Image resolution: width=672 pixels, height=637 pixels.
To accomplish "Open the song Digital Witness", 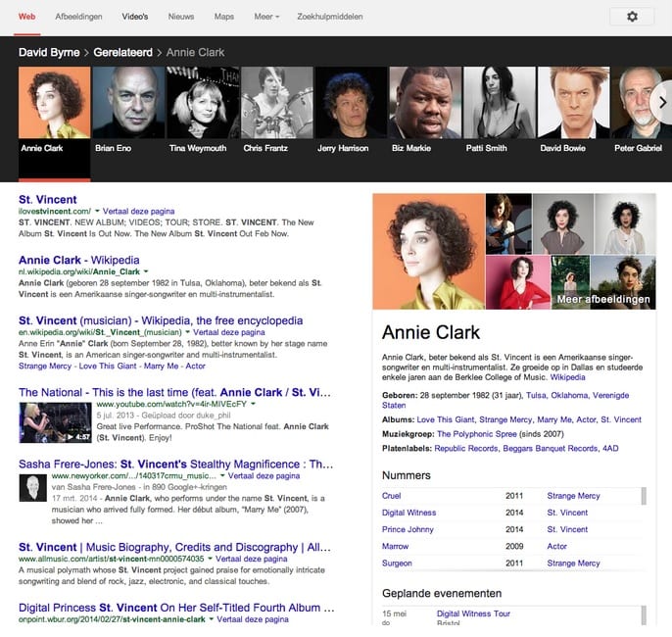I will point(408,513).
